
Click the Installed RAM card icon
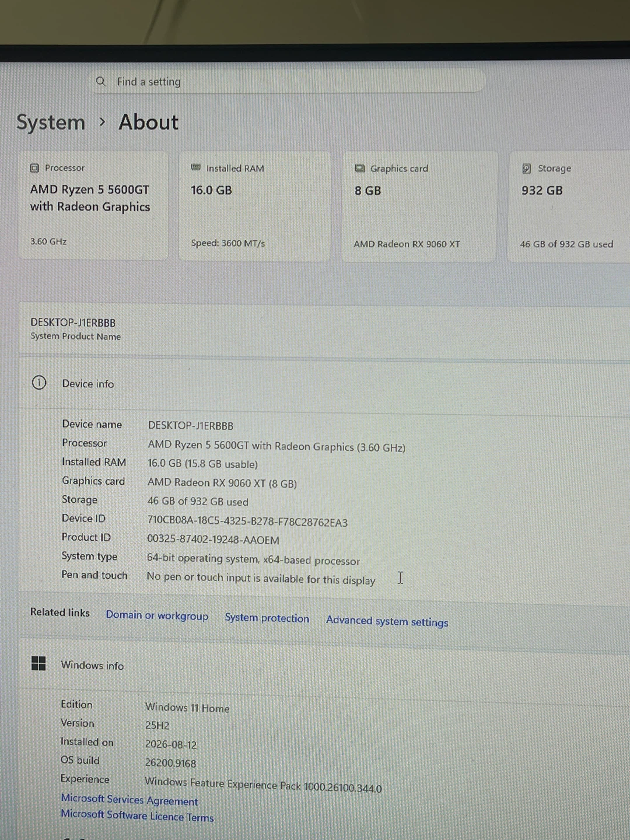(196, 168)
